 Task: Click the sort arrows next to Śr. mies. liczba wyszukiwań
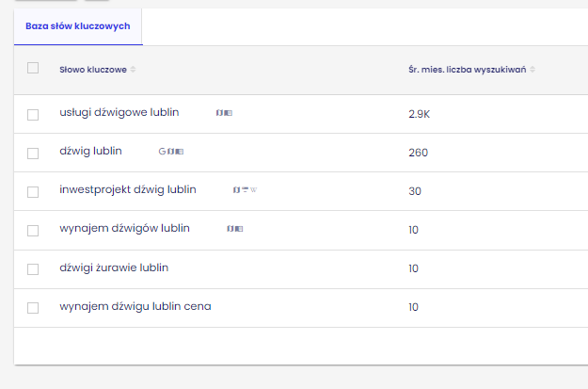pyautogui.click(x=533, y=70)
